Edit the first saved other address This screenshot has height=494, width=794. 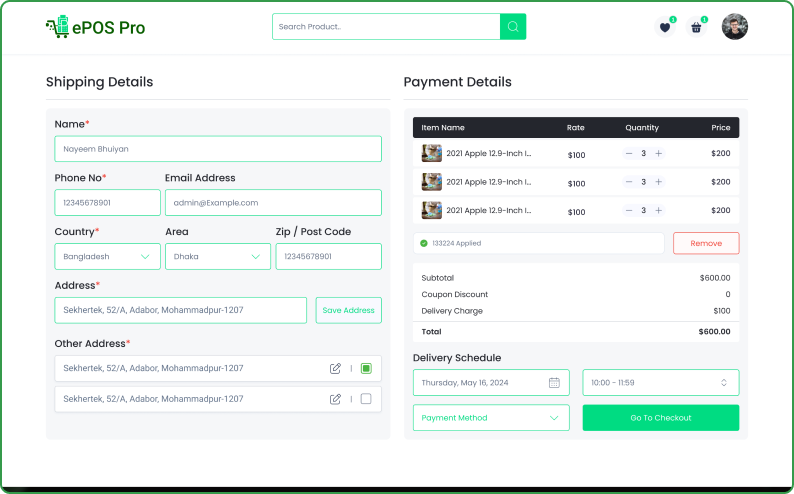tap(335, 369)
